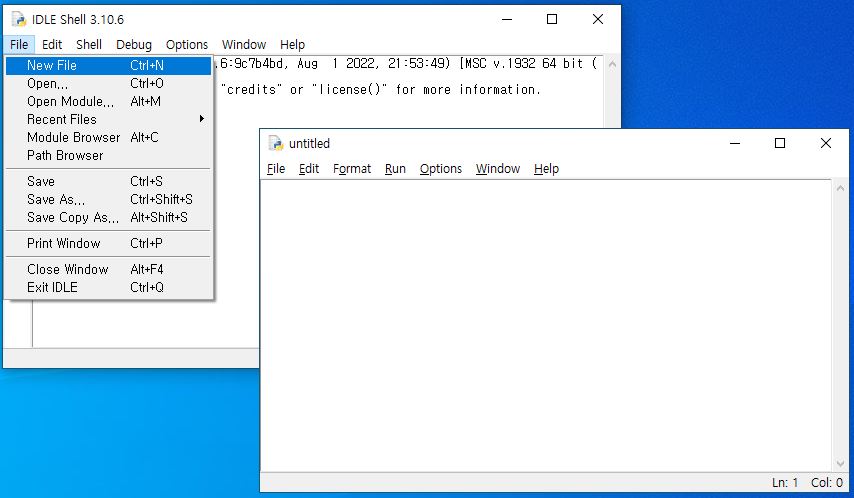Screen dimensions: 854x498
Task: Click the Ln: 1 status bar indicator
Action: pyautogui.click(x=785, y=482)
